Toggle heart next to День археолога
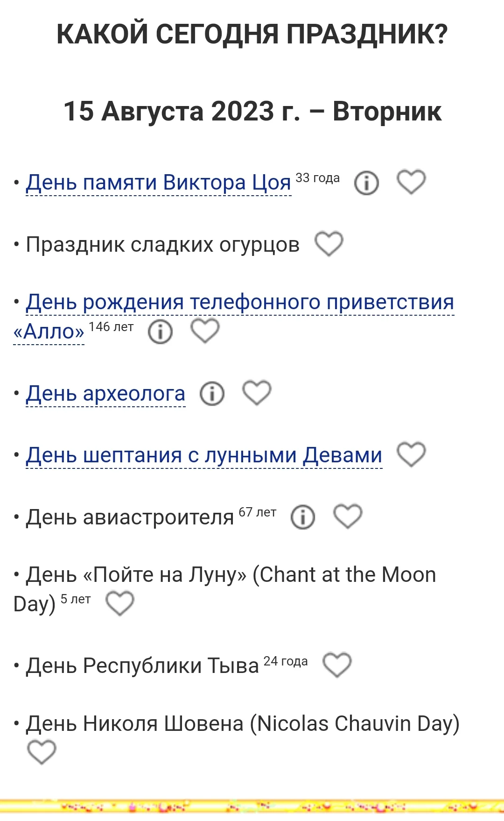 (x=256, y=394)
